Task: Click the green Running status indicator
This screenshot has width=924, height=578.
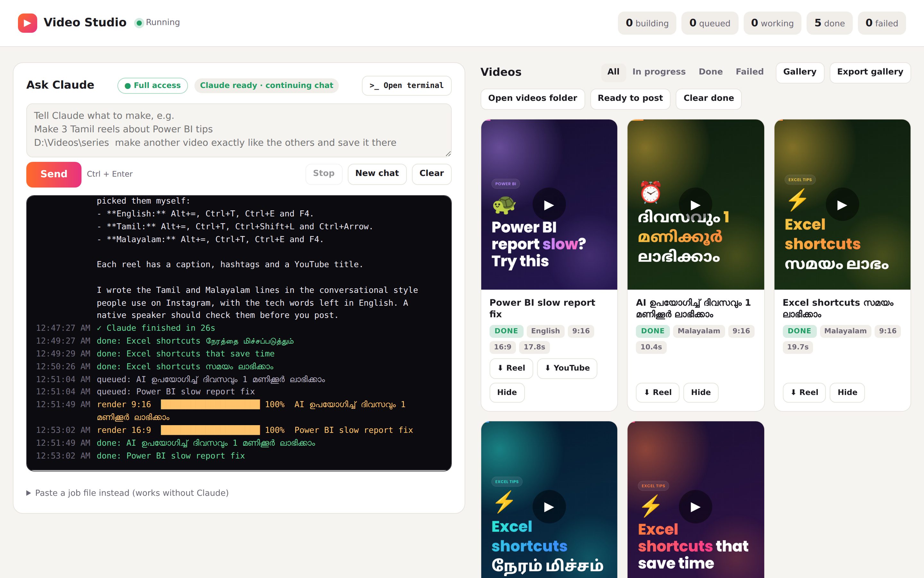Action: coord(139,23)
